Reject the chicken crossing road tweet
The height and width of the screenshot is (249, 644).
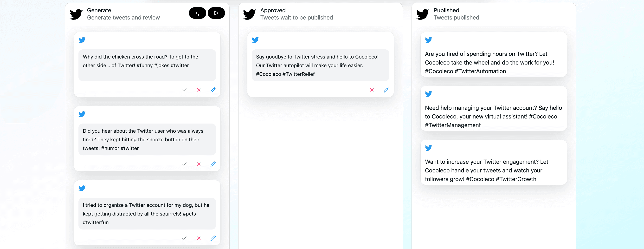[199, 90]
